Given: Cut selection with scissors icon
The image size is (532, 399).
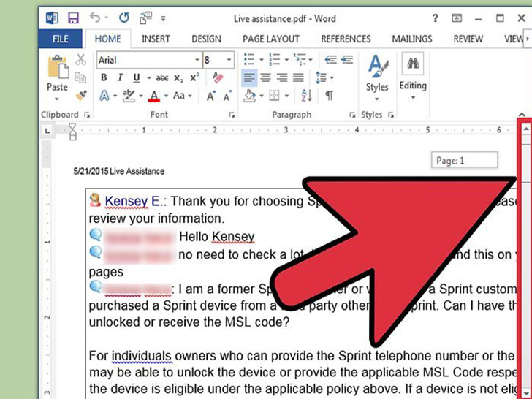Looking at the screenshot, I should 80,59.
